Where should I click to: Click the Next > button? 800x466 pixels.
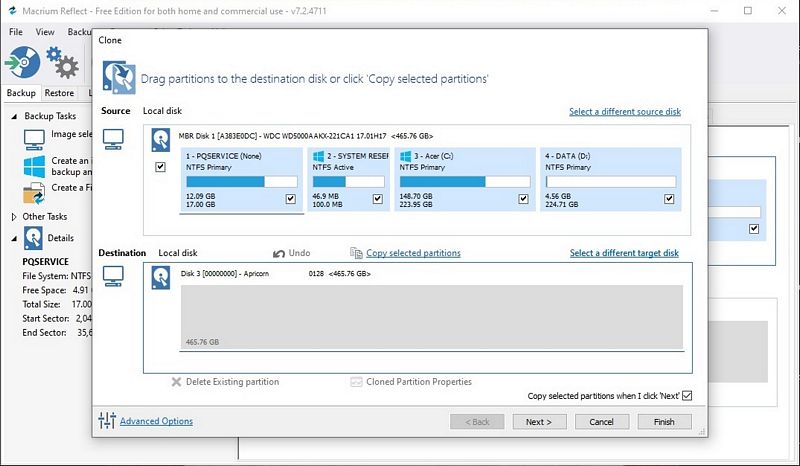(x=539, y=422)
